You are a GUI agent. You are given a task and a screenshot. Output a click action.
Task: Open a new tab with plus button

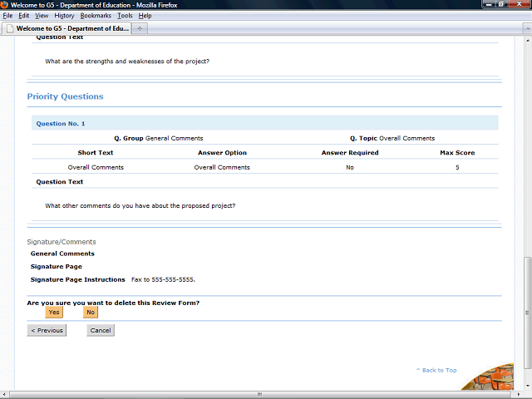tap(140, 28)
